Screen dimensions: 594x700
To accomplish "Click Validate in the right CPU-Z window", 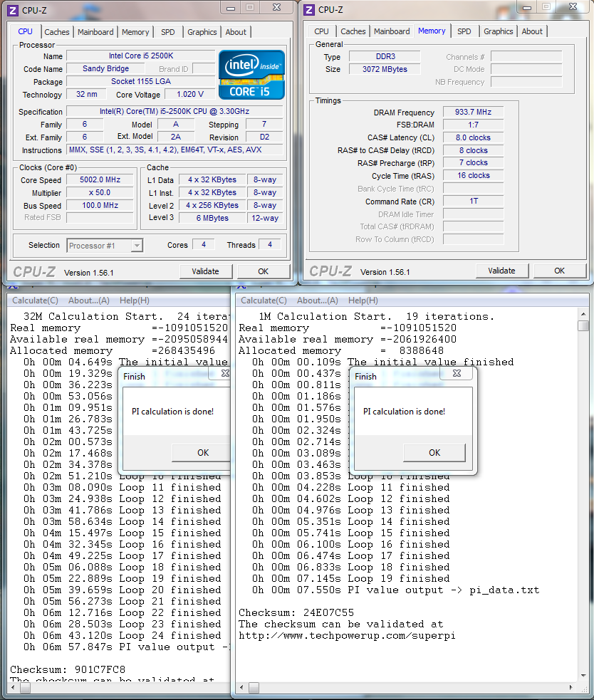I will click(x=501, y=271).
